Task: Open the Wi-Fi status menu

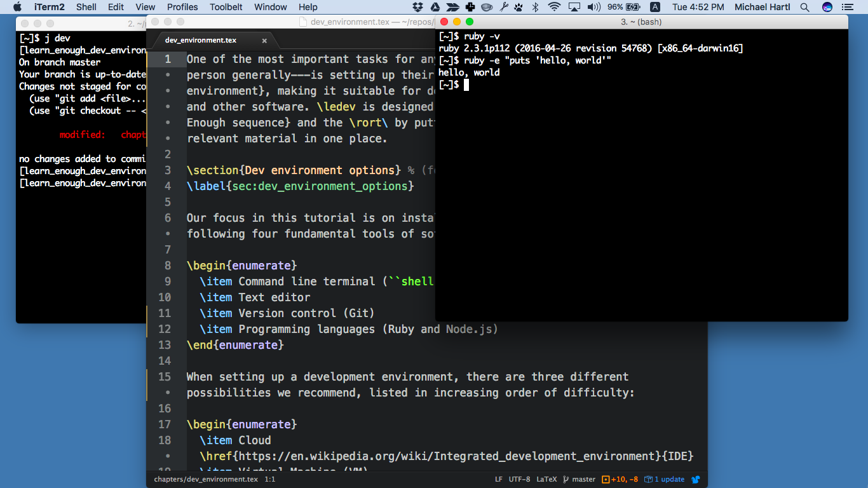Action: pyautogui.click(x=554, y=7)
